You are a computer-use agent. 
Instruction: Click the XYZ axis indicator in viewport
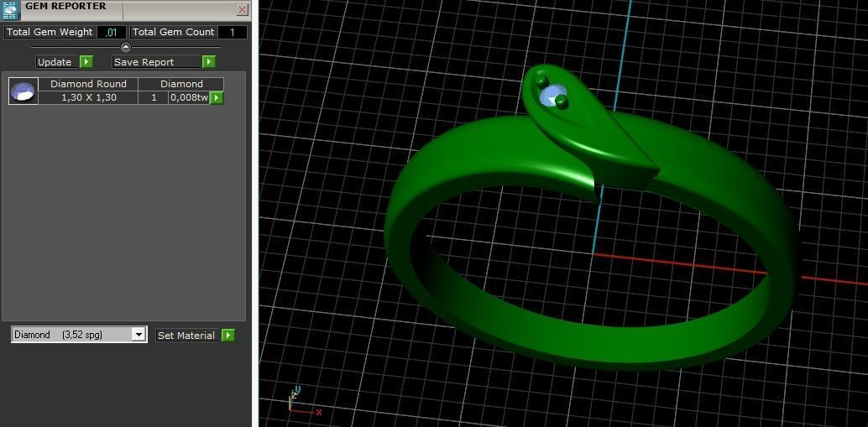click(x=303, y=403)
